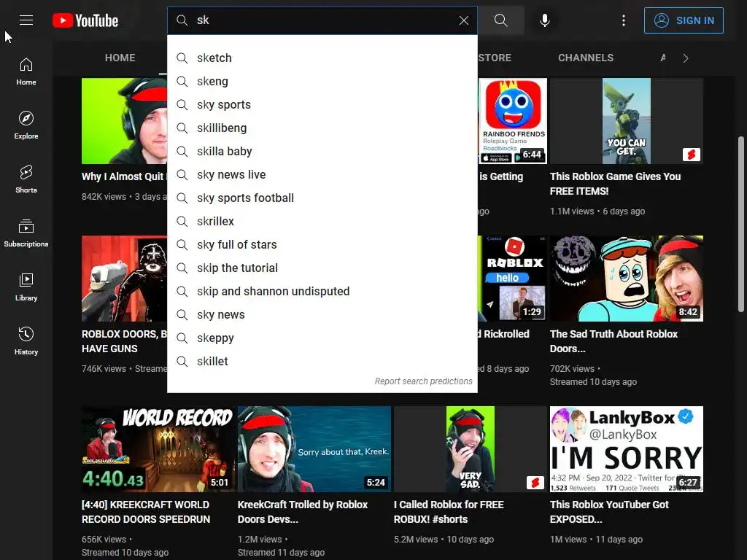The width and height of the screenshot is (747, 560).
Task: Open 'This Roblox Game Gives You FREE ITEMS!' title
Action: tap(615, 184)
